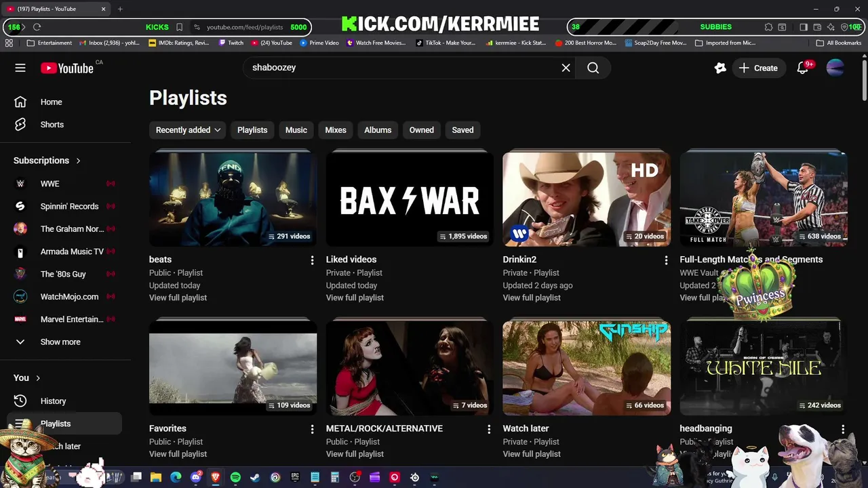This screenshot has height=488, width=868.
Task: Open Microsoft Edge from the taskbar
Action: (x=176, y=477)
